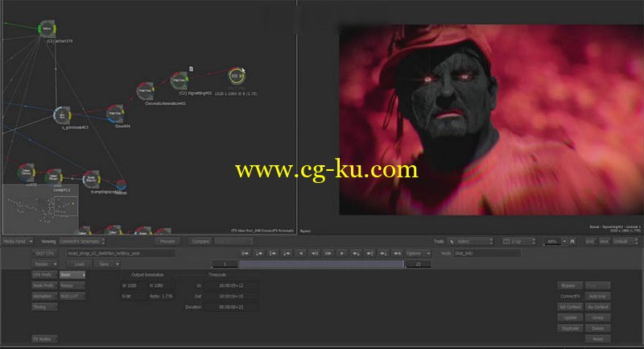Click the play forward button

(341, 253)
